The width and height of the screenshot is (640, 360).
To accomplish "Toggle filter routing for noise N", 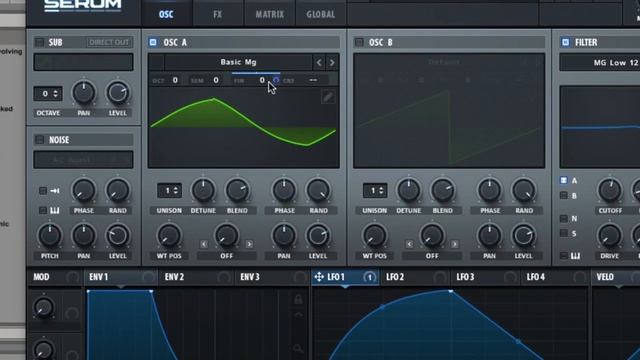I will click(564, 219).
